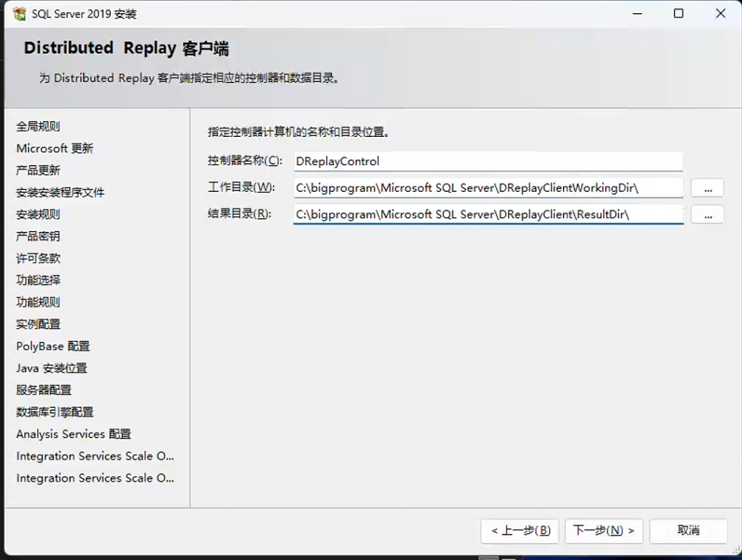Viewport: 742px width, 560px height.
Task: Click the 控制器名称(C) label
Action: click(245, 161)
